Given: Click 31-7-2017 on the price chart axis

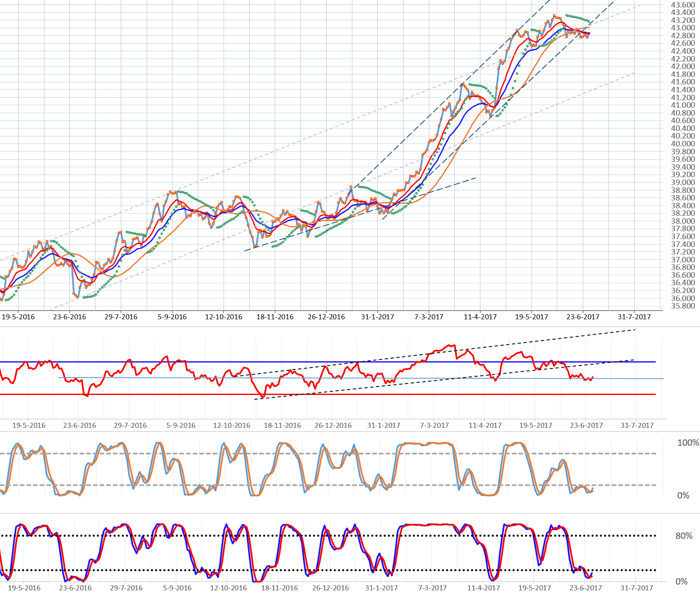Looking at the screenshot, I should pos(634,317).
